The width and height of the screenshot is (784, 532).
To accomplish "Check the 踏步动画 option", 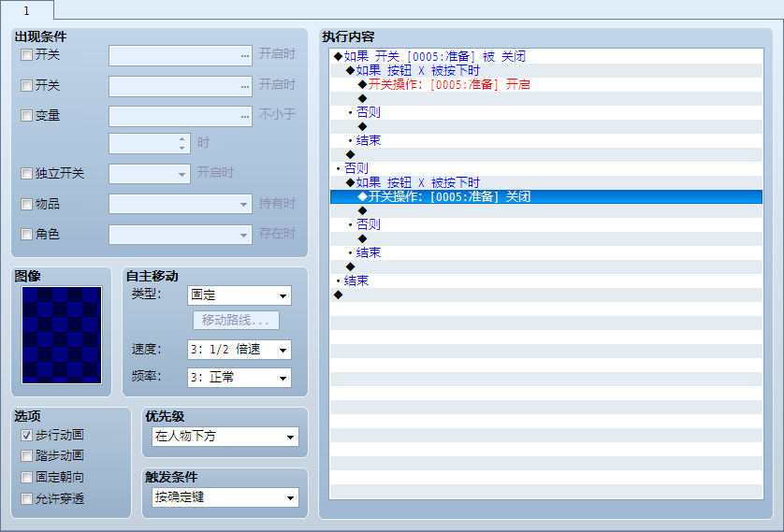I will tap(26, 455).
